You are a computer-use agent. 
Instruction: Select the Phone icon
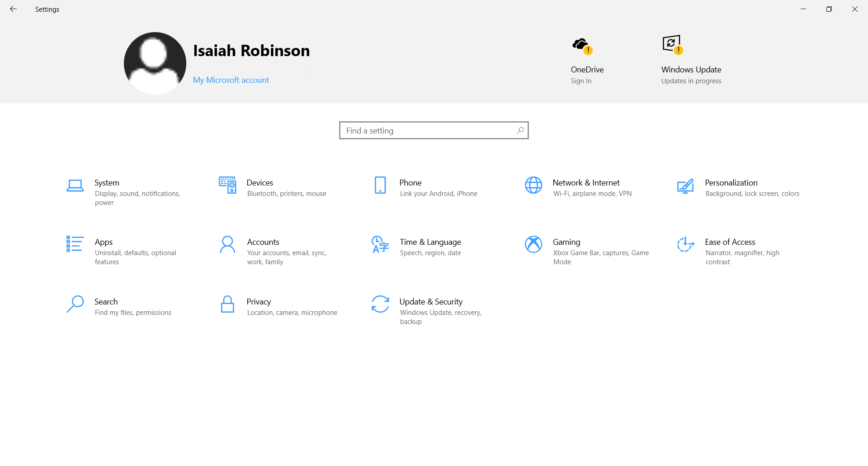click(x=380, y=185)
